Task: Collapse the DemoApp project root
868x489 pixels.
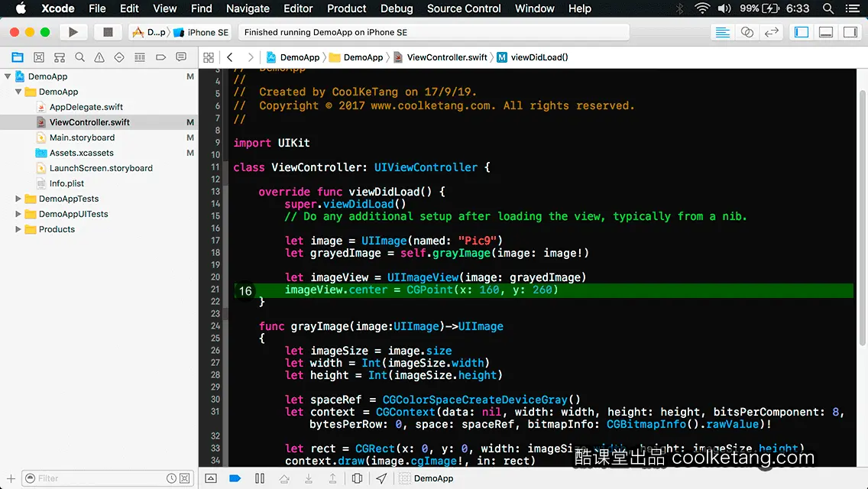Action: click(8, 76)
